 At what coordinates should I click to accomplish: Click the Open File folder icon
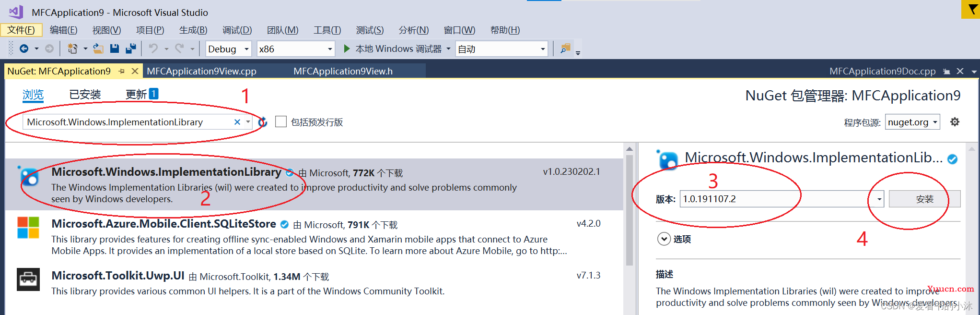(x=98, y=48)
